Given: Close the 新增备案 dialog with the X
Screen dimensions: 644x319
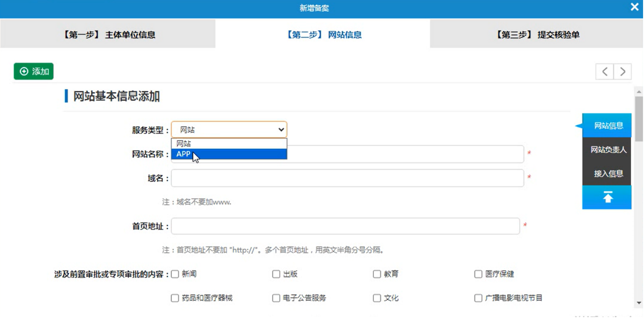Looking at the screenshot, I should click(635, 7).
